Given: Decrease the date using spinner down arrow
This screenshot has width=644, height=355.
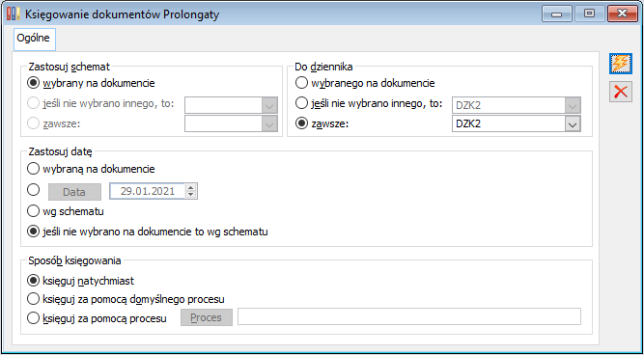Looking at the screenshot, I should (191, 195).
